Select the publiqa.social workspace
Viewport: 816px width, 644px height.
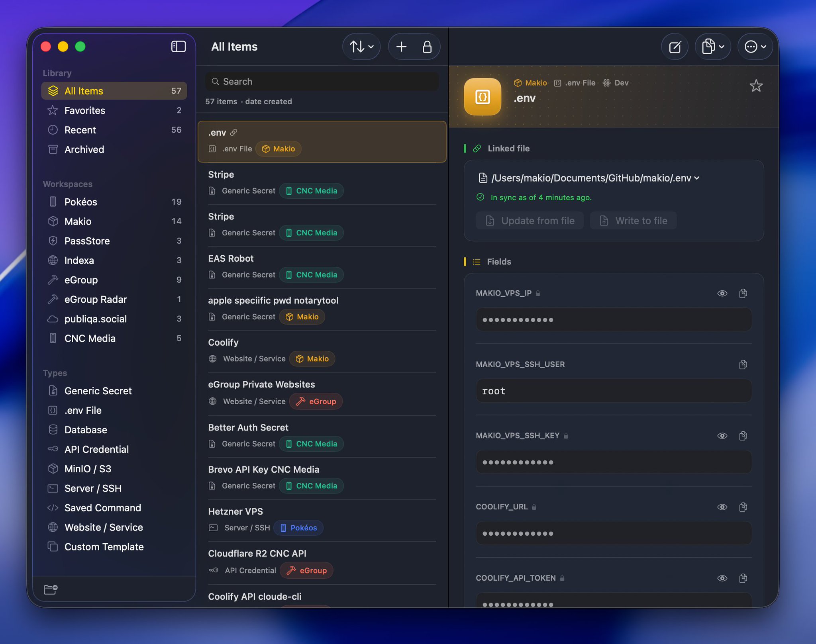point(114,319)
